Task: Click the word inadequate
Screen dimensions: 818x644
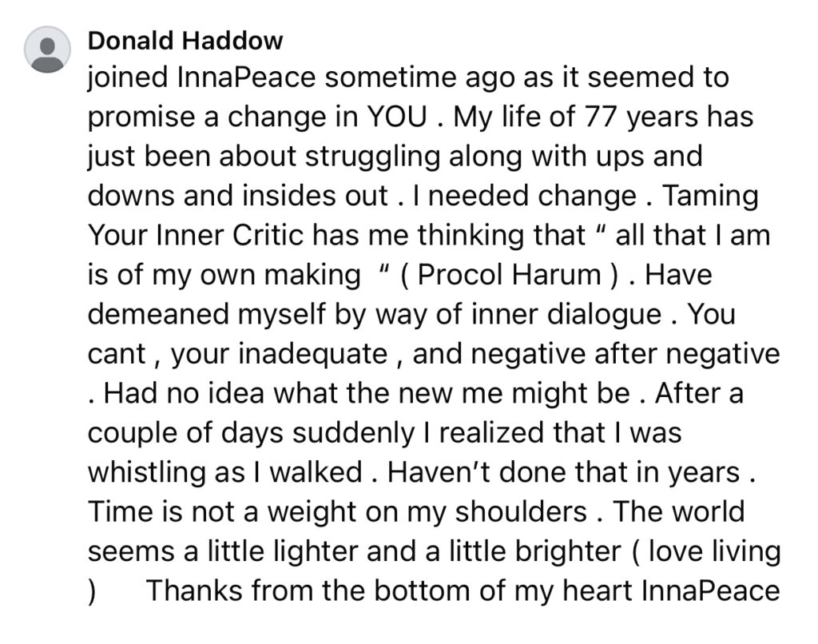Action: (313, 354)
